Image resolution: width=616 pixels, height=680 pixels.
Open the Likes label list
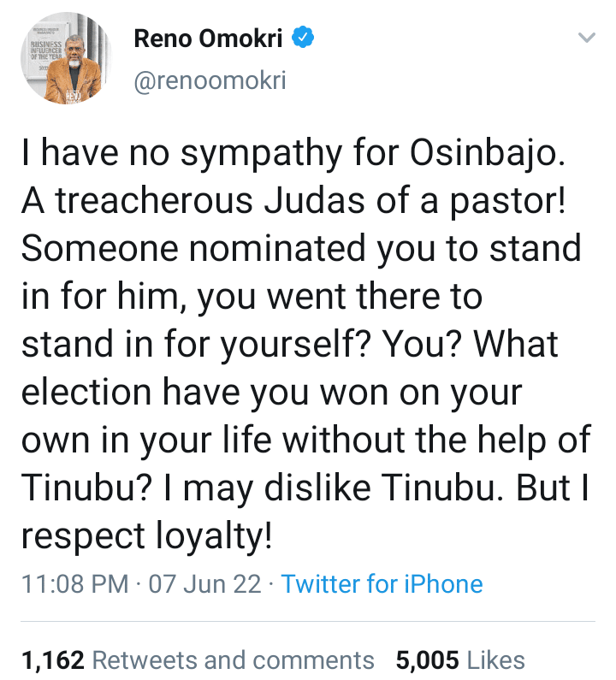point(498,659)
